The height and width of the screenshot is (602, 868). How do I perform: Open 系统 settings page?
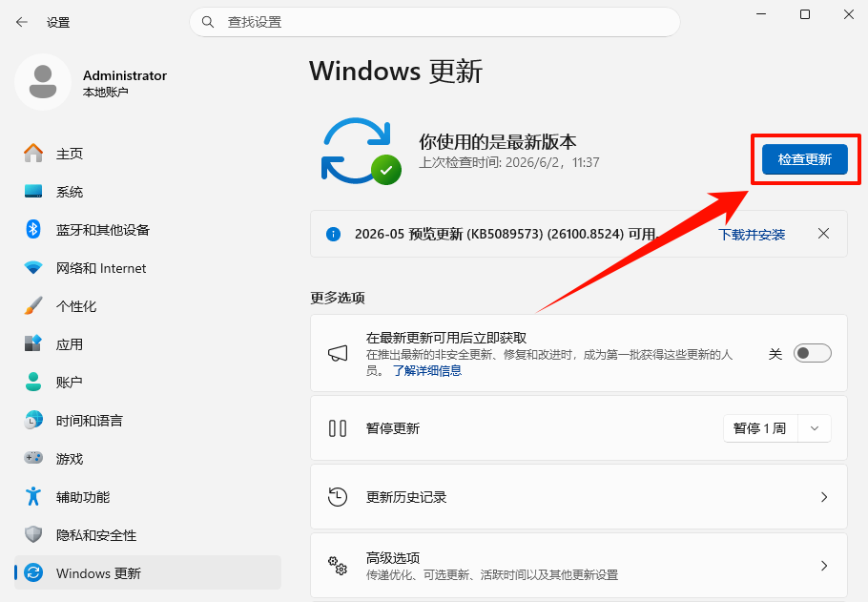coord(148,191)
